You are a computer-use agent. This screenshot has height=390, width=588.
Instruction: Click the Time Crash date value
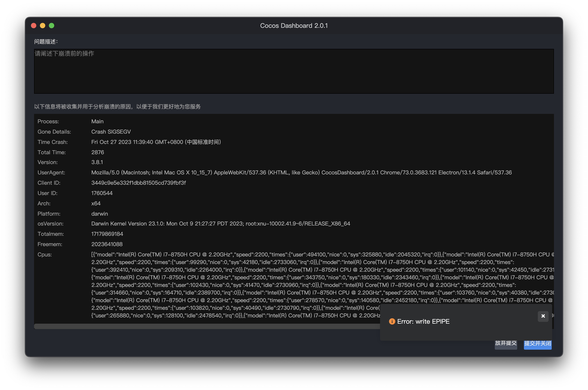pyautogui.click(x=156, y=142)
